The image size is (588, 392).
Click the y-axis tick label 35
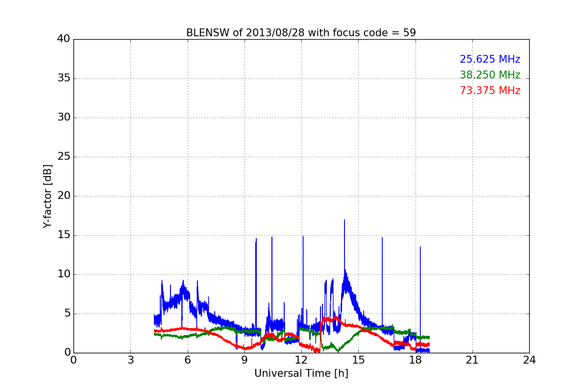[63, 78]
